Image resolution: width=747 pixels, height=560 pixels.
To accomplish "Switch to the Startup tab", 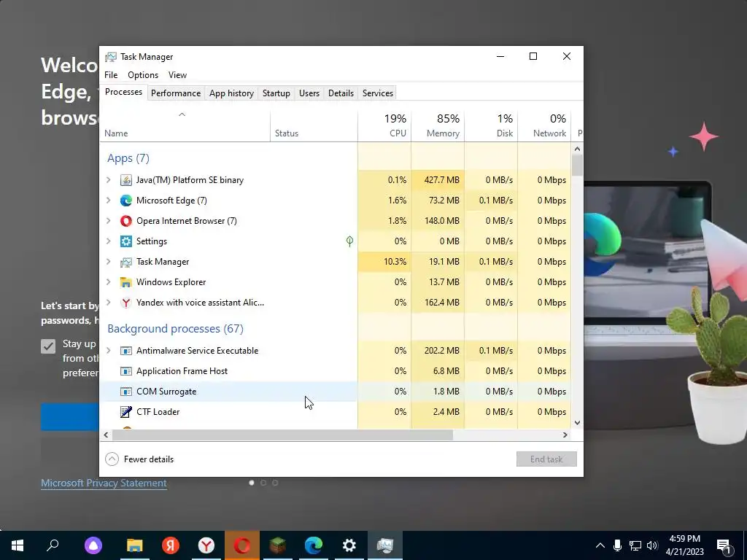I will pos(276,93).
